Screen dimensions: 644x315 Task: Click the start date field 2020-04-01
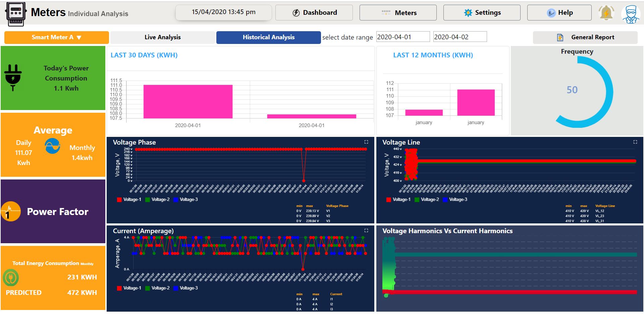pyautogui.click(x=402, y=37)
